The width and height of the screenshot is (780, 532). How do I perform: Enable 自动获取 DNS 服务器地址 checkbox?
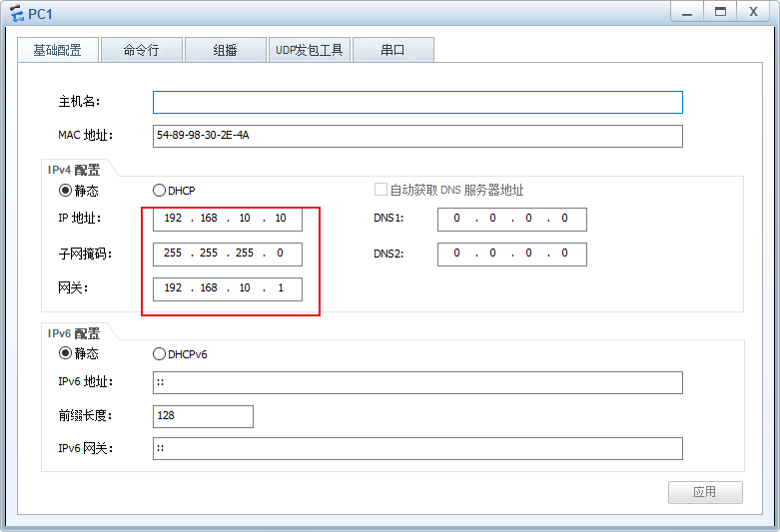coord(381,190)
